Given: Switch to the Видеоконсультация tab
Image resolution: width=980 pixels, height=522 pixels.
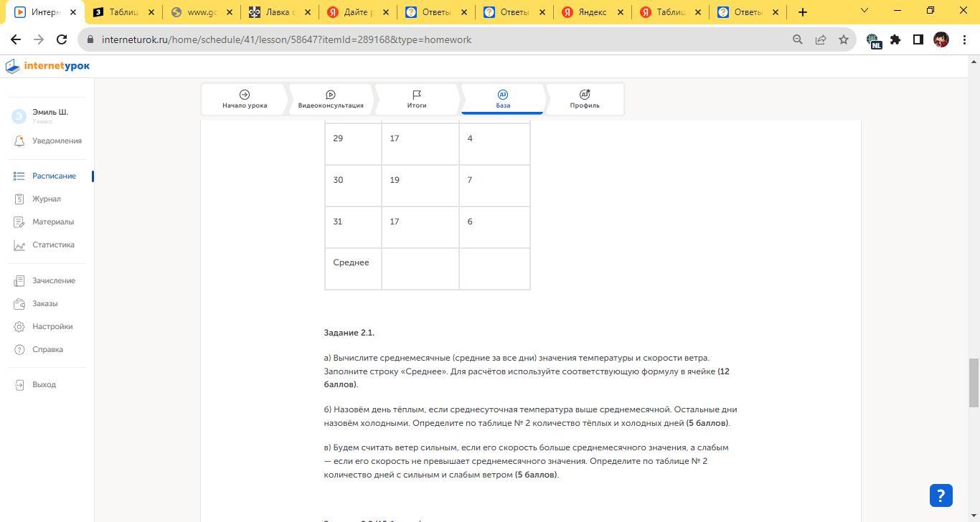Looking at the screenshot, I should coord(331,99).
